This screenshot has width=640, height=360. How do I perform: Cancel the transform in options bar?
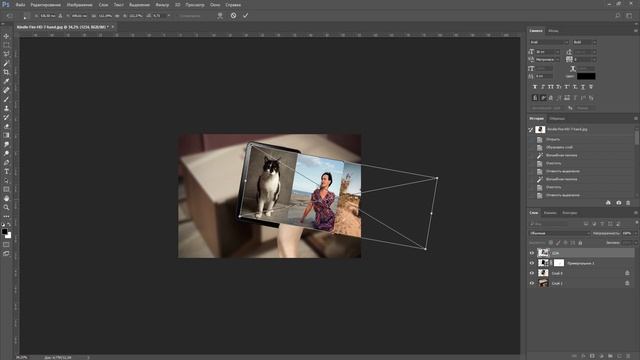233,16
